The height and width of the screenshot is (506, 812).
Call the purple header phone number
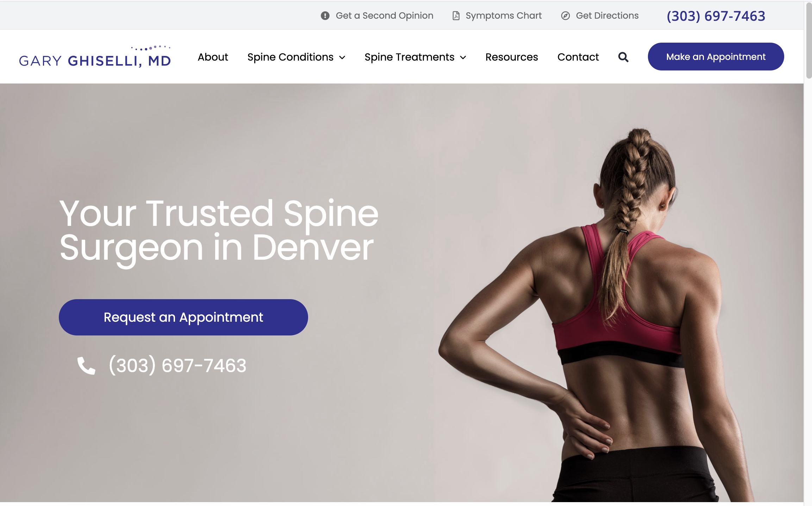(x=716, y=16)
